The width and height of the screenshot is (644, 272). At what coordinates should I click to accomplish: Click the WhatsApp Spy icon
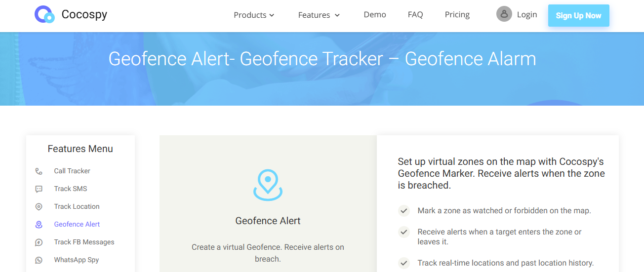coord(39,260)
